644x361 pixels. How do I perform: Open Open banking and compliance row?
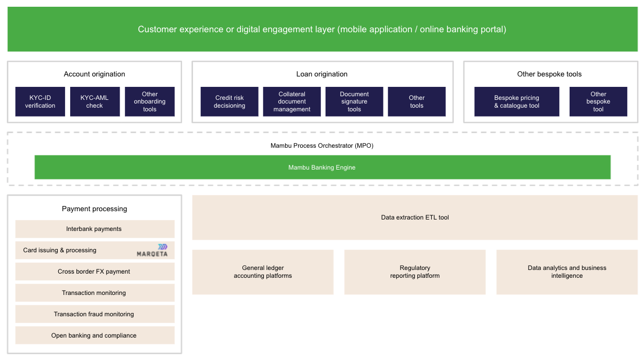95,336
